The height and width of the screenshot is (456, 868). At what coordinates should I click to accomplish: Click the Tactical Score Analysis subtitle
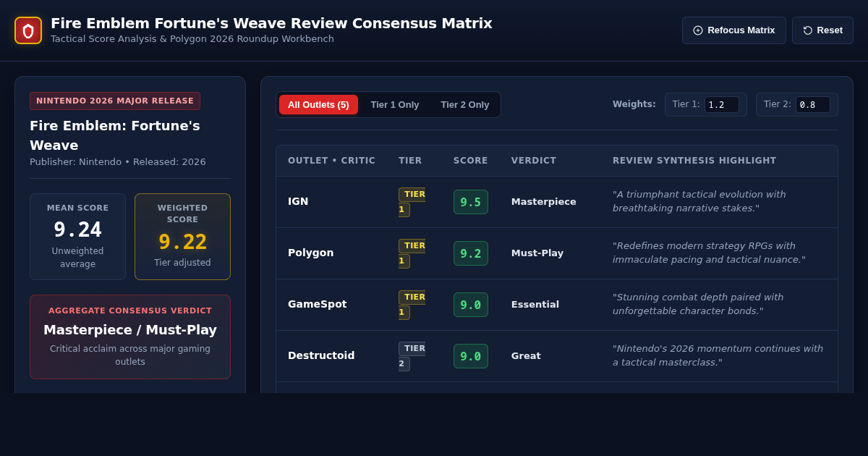pos(192,39)
